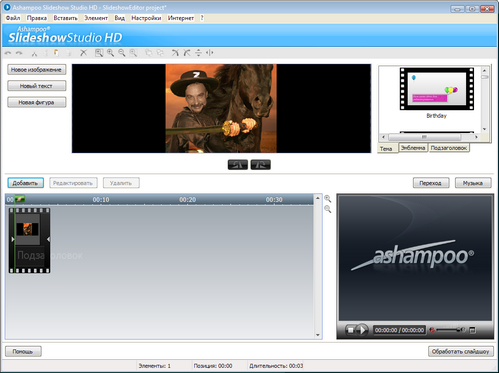Click left rotate button below slide preview
The height and width of the screenshot is (373, 499).
(x=238, y=165)
